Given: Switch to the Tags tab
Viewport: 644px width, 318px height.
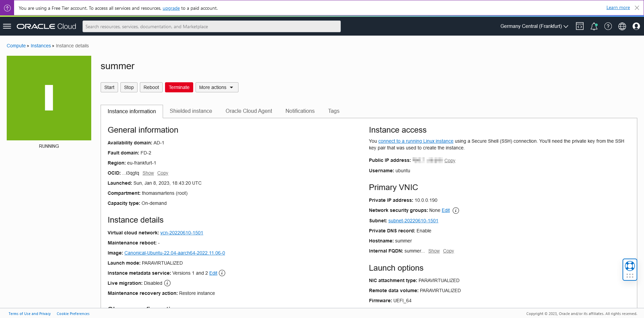Looking at the screenshot, I should [x=333, y=111].
